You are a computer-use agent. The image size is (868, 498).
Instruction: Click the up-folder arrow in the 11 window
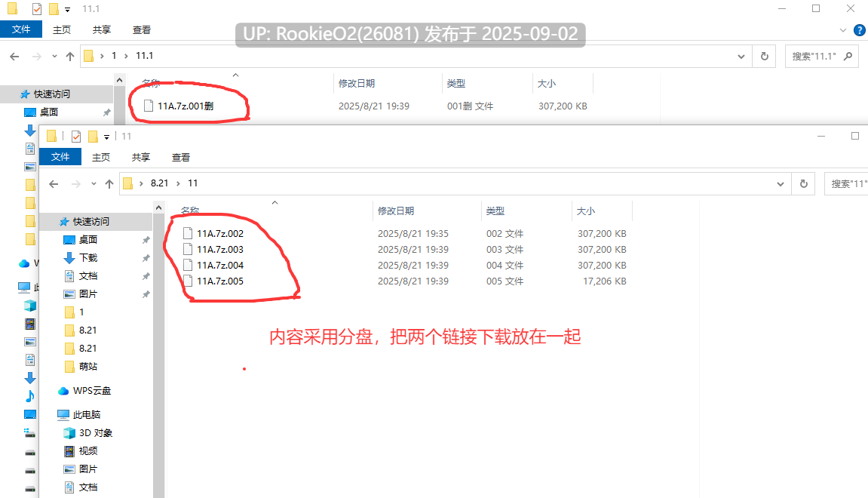[x=109, y=183]
